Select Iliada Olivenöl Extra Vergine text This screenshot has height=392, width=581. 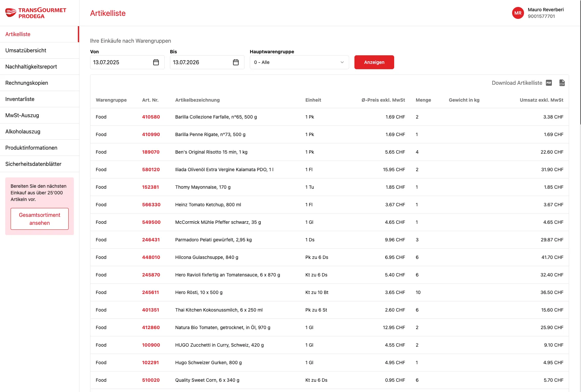coord(224,170)
